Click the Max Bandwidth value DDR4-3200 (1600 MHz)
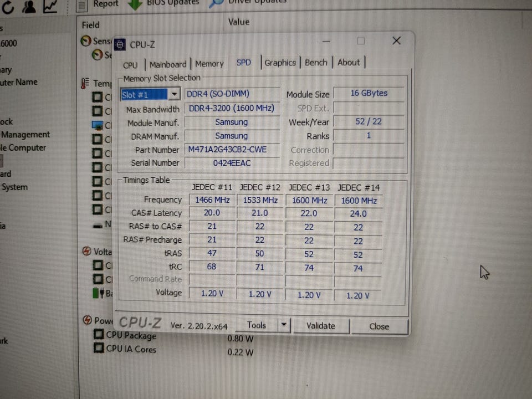Image resolution: width=532 pixels, height=399 pixels. [232, 108]
